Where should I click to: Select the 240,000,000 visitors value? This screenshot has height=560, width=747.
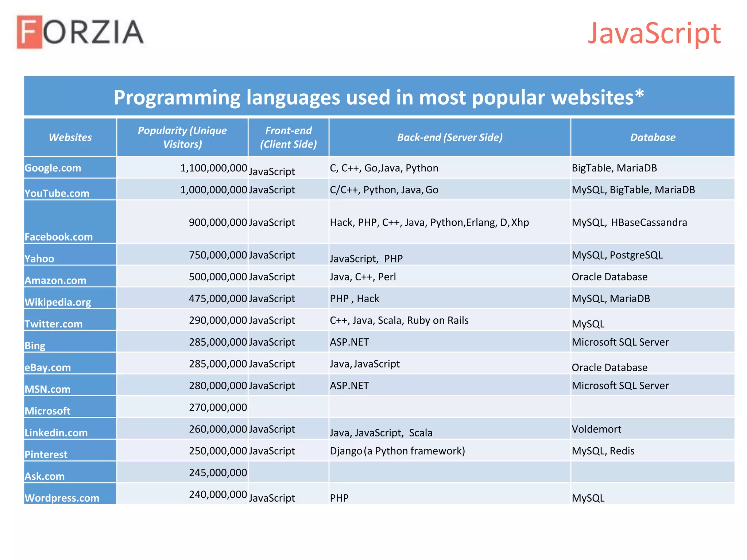(218, 495)
